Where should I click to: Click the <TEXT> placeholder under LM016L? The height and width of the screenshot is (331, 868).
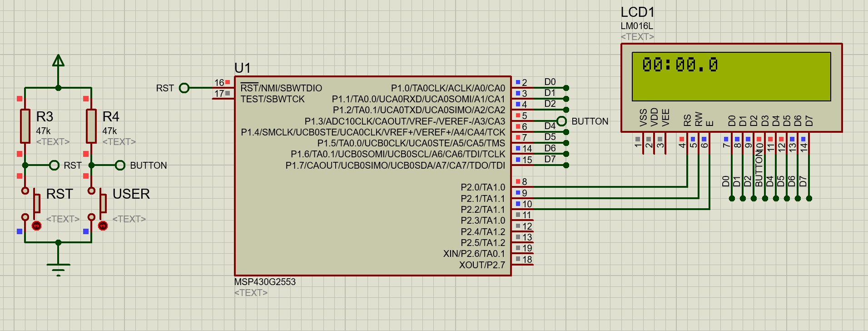(x=637, y=37)
